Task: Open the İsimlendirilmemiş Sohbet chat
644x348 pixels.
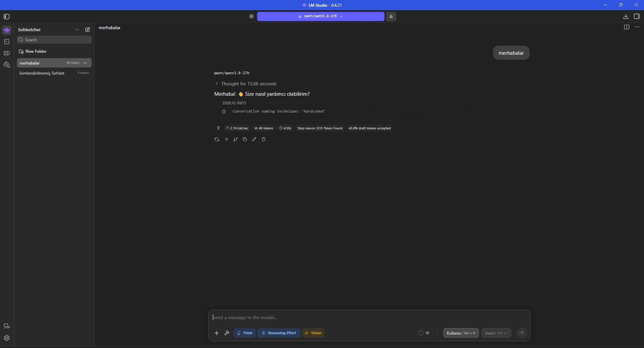Action: point(54,73)
